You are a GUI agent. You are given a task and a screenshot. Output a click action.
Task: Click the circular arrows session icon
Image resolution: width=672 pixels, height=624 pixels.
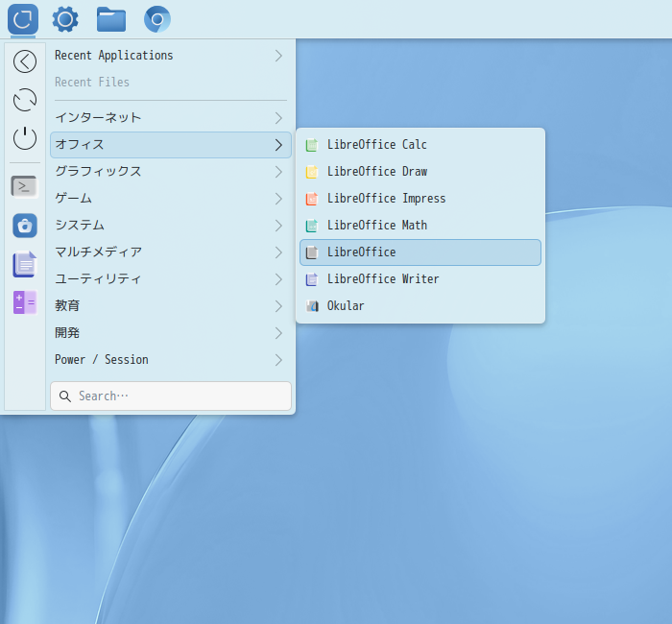[x=25, y=100]
